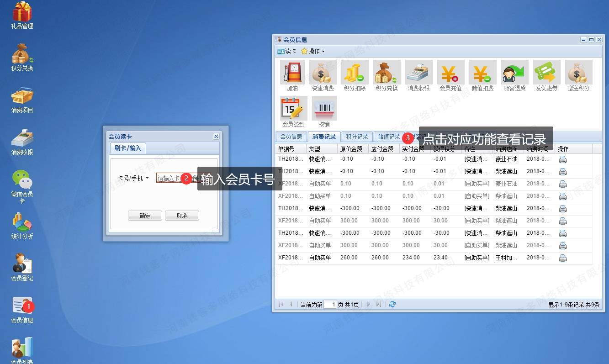Click the 取消 button in 会员读卡

click(x=182, y=216)
